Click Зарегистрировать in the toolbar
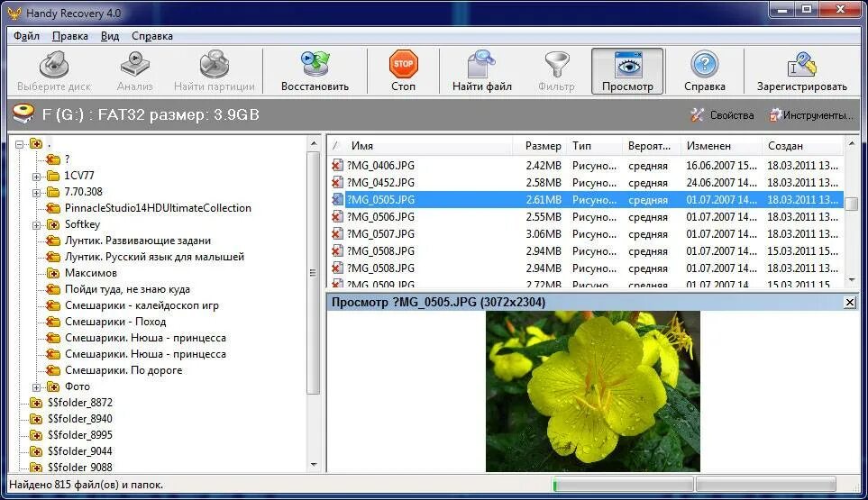The image size is (868, 500). [x=801, y=71]
